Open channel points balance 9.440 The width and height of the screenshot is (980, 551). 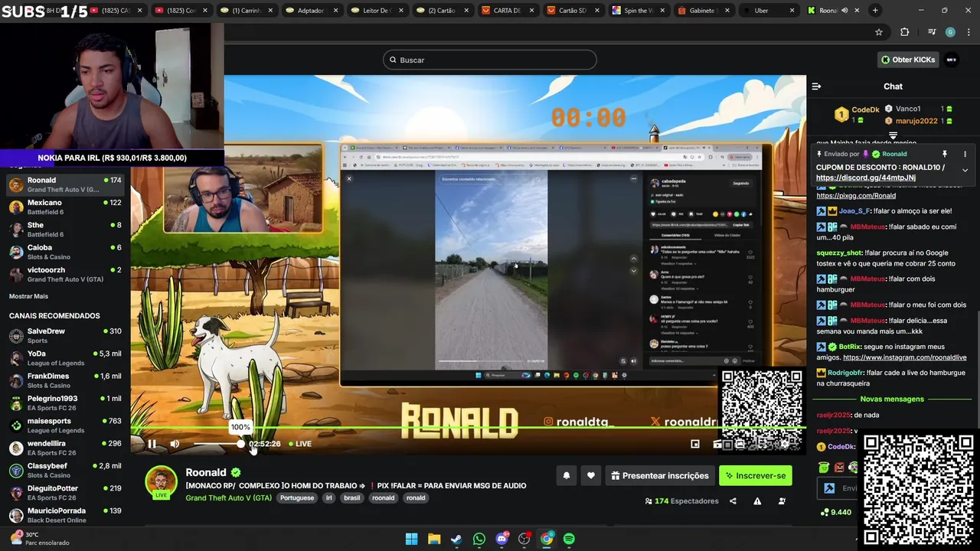coord(836,512)
